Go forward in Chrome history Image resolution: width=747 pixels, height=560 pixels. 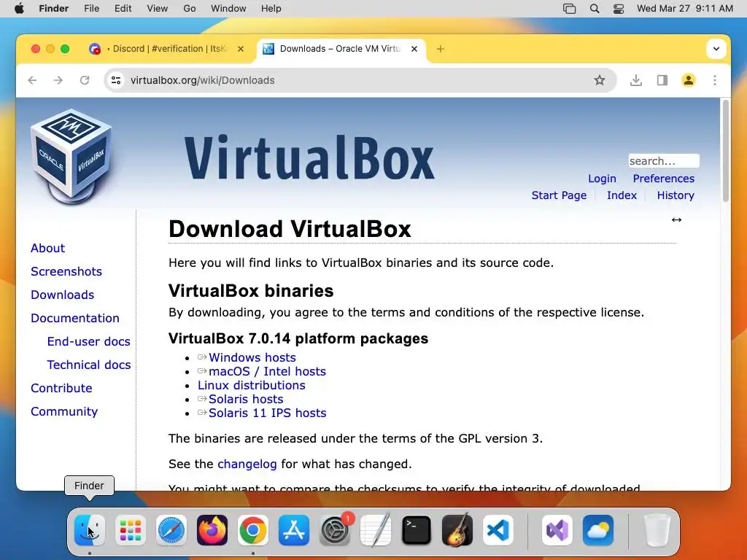pyautogui.click(x=58, y=80)
